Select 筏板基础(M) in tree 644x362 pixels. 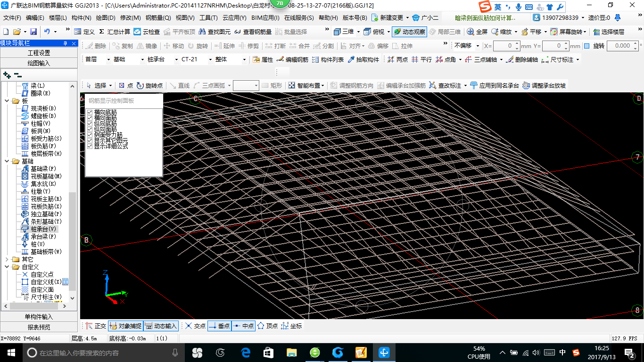[41, 176]
